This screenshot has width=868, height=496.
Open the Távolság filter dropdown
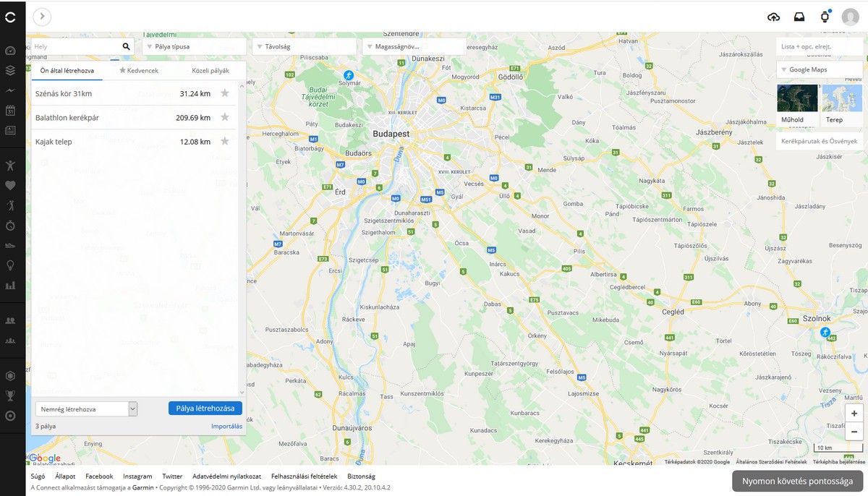point(305,46)
